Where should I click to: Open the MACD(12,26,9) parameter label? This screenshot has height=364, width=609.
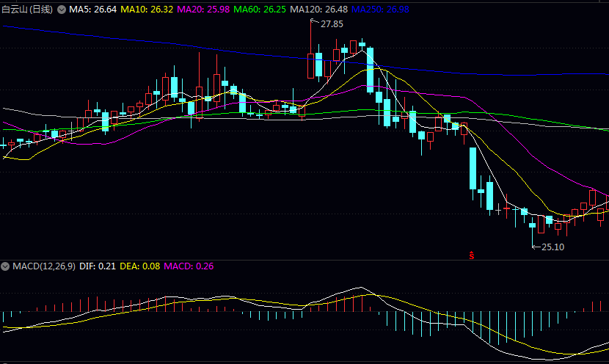(43, 266)
